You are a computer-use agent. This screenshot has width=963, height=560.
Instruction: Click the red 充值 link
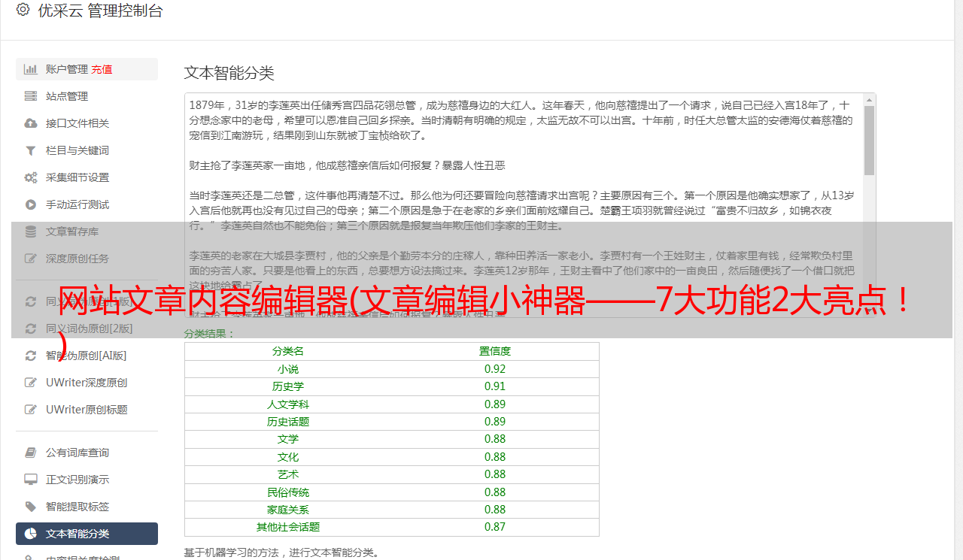(x=102, y=69)
